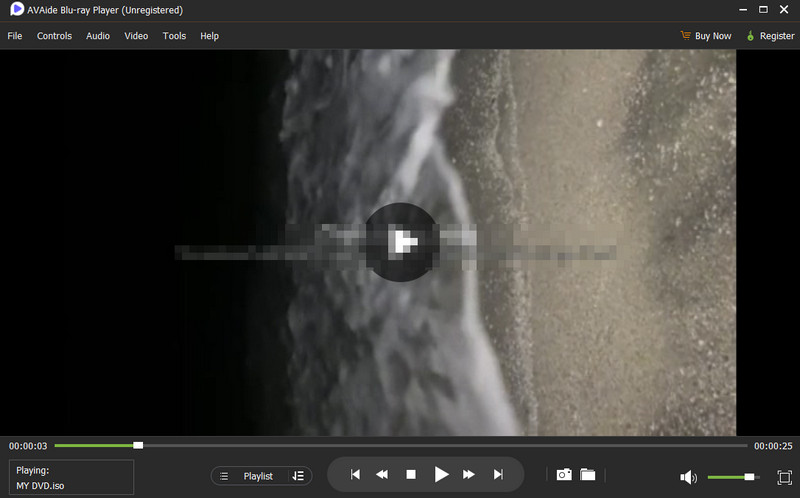Screen dimensions: 800x498
Task: Open the Video menu
Action: [x=136, y=36]
